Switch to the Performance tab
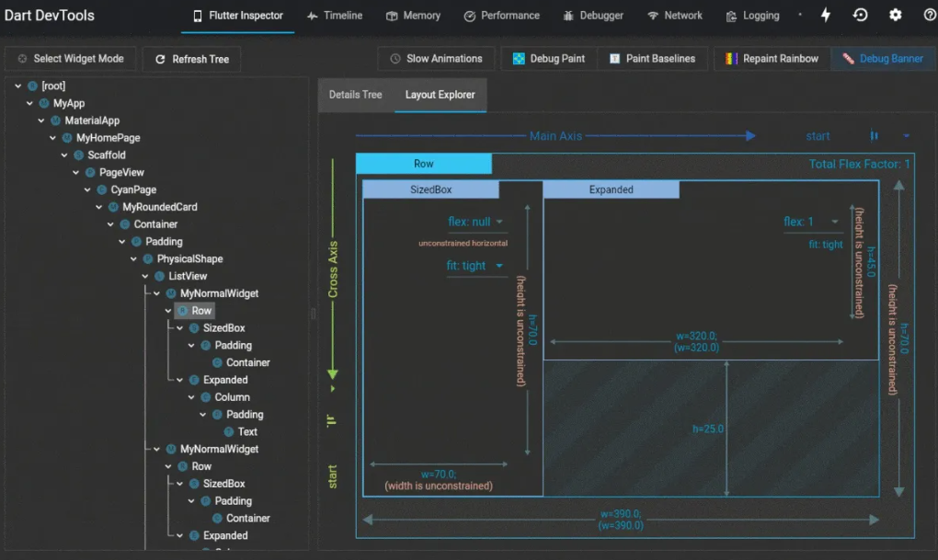The image size is (938, 560). click(501, 16)
